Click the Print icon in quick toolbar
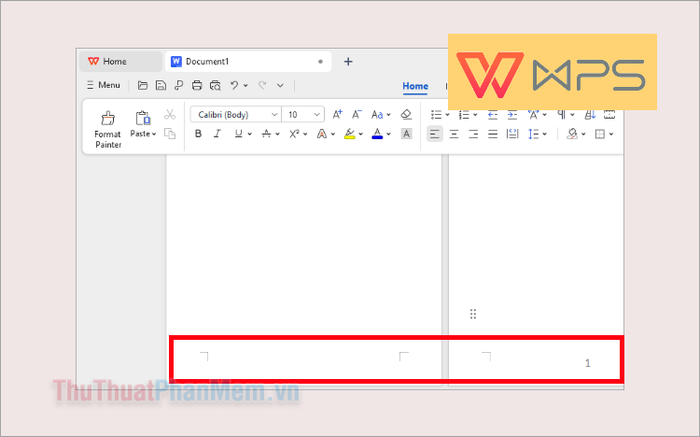This screenshot has width=700, height=437. pyautogui.click(x=196, y=85)
